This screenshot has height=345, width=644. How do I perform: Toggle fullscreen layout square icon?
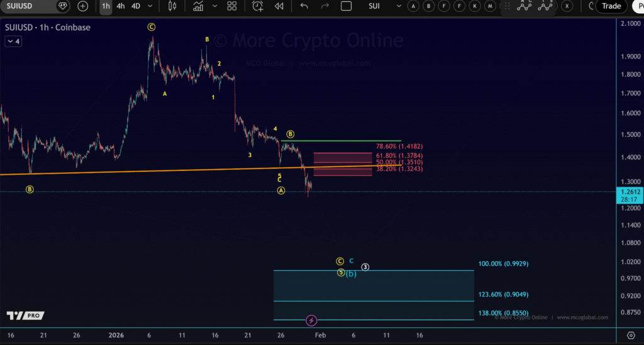[x=346, y=6]
